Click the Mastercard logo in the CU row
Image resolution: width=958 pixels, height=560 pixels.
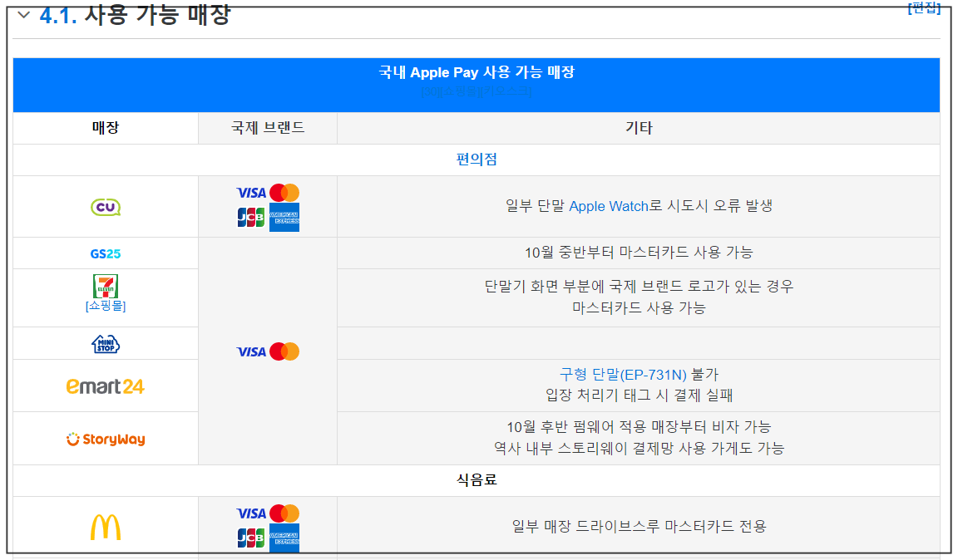(x=284, y=193)
